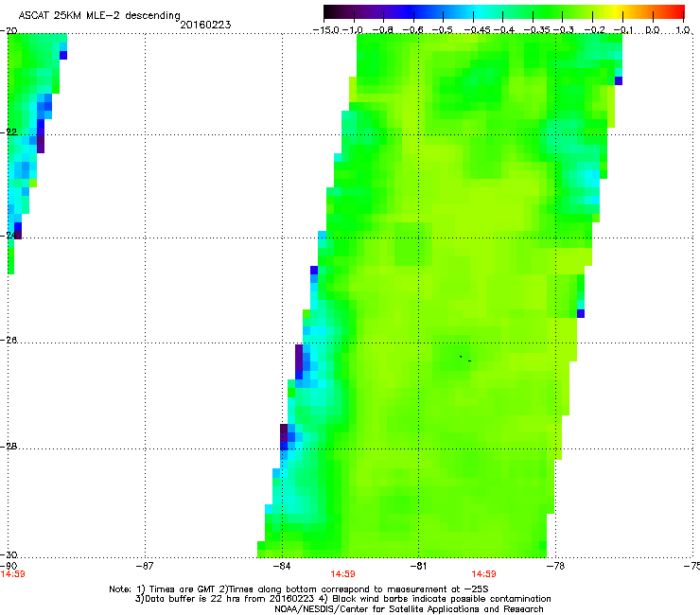
Task: Click the red 14:59 time between -84 and -81
Action: click(x=342, y=574)
